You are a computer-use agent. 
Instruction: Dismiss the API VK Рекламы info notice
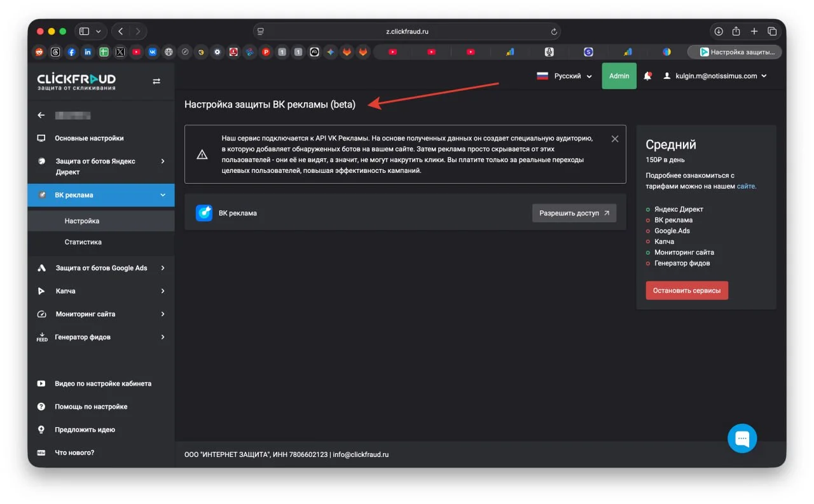coord(615,139)
